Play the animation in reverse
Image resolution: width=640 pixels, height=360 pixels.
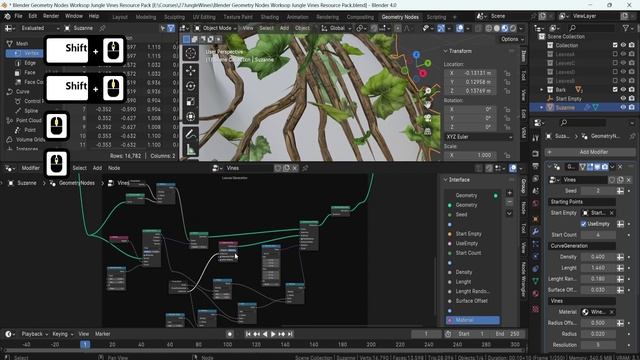coord(264,334)
